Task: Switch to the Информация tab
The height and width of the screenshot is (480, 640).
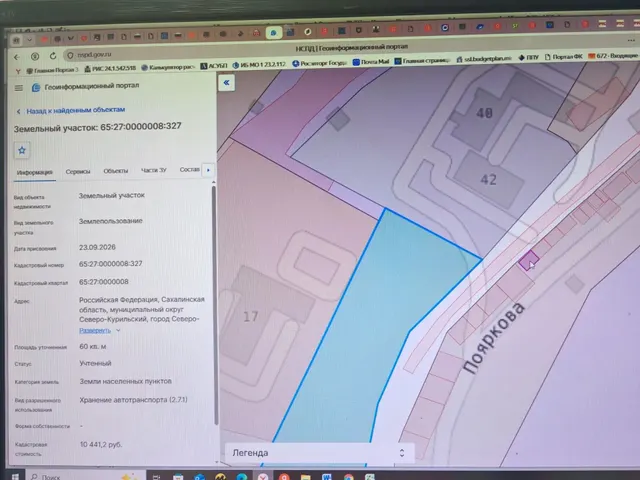Action: point(35,172)
